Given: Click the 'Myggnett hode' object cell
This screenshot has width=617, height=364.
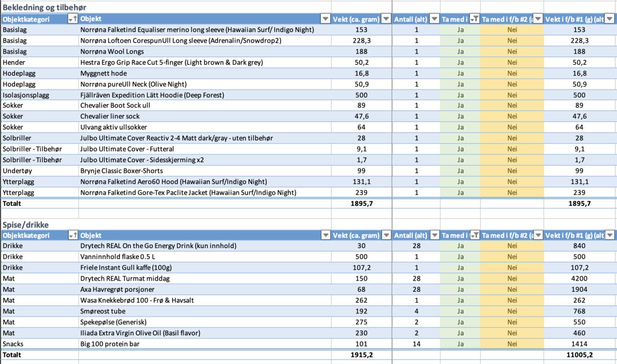Looking at the screenshot, I should click(104, 73).
